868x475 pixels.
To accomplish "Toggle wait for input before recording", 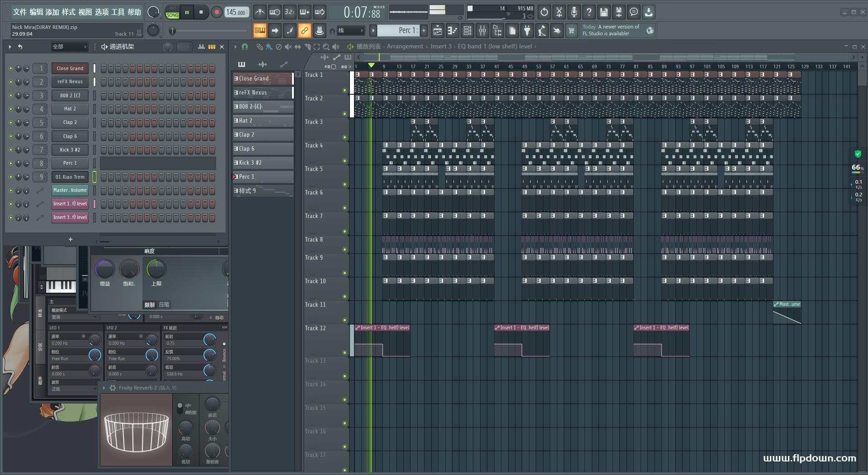I will click(274, 12).
